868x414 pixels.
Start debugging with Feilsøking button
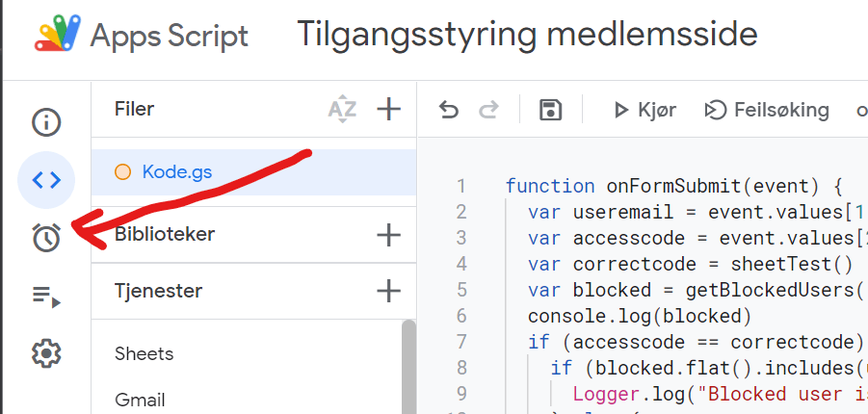[767, 110]
